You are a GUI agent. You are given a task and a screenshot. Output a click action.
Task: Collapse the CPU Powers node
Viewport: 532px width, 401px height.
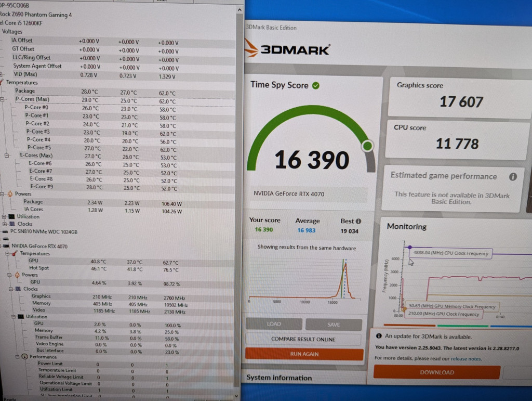coord(2,194)
